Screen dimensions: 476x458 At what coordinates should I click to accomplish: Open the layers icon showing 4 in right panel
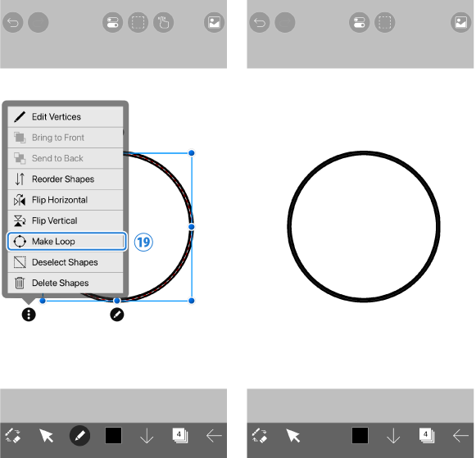click(x=427, y=436)
